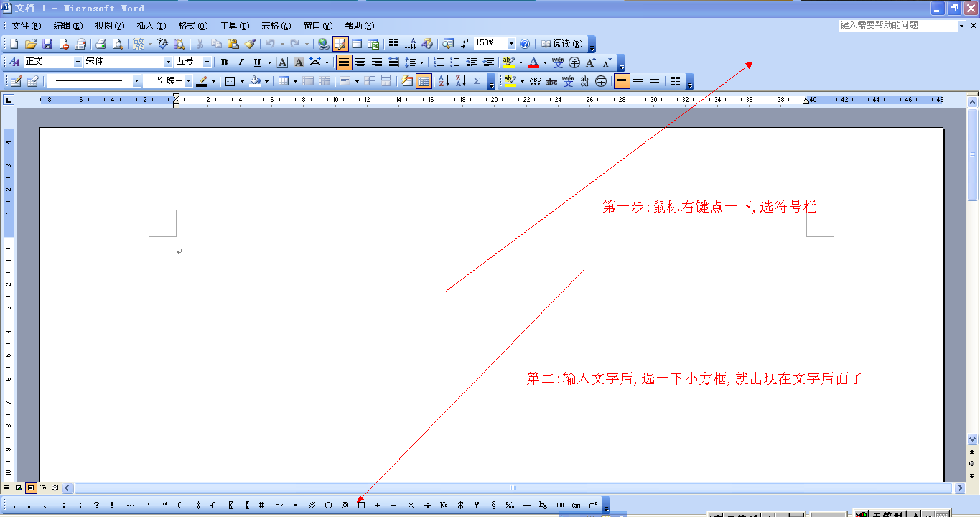Screen dimensions: 980x517
Task: Expand the Underline style dropdown arrow
Action: (x=269, y=62)
